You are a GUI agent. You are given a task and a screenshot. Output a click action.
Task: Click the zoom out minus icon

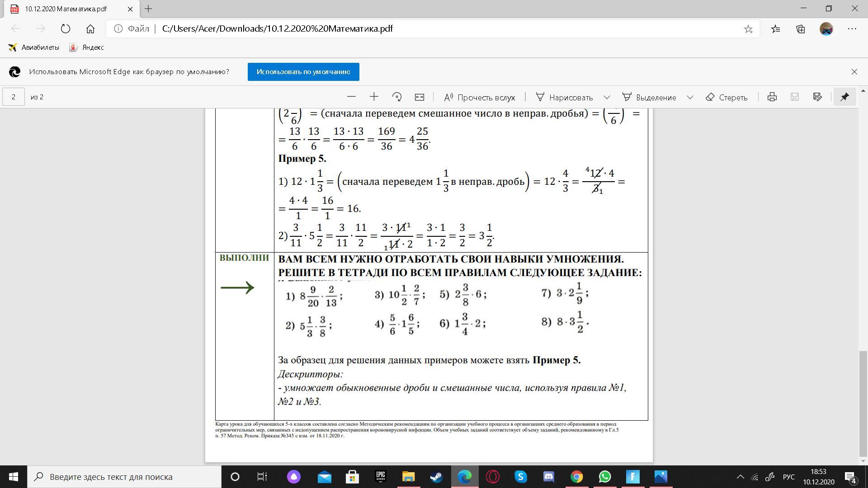pyautogui.click(x=351, y=97)
